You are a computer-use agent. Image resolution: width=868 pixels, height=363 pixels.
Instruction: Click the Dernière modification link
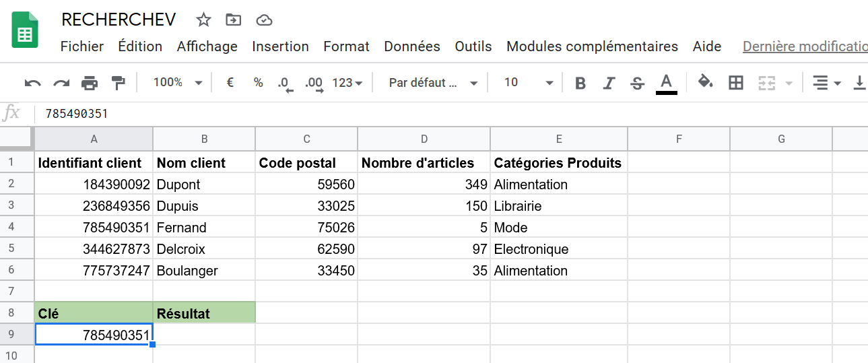pos(805,46)
